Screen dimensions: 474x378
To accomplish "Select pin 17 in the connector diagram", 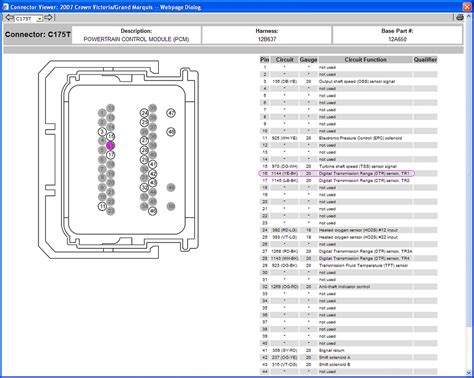I will pos(111,155).
